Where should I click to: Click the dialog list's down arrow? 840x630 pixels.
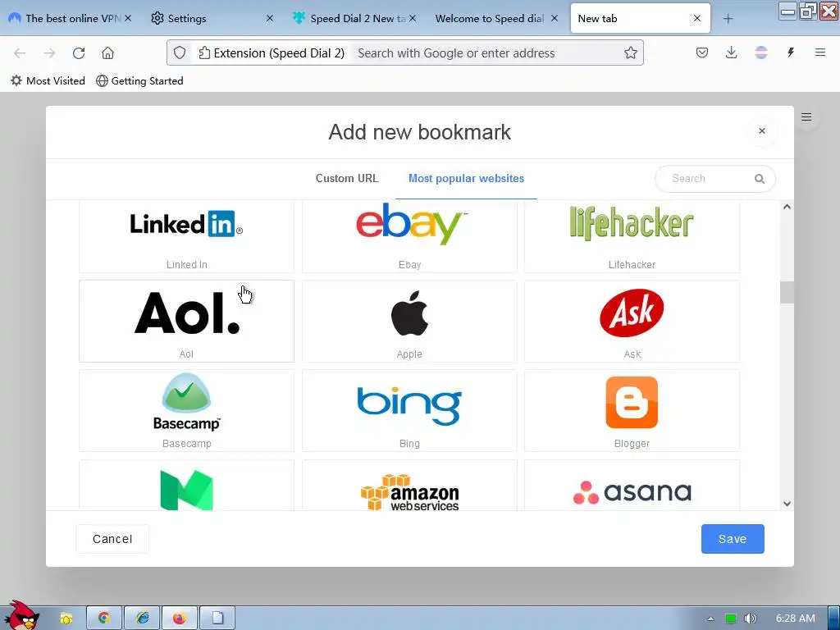pyautogui.click(x=787, y=504)
